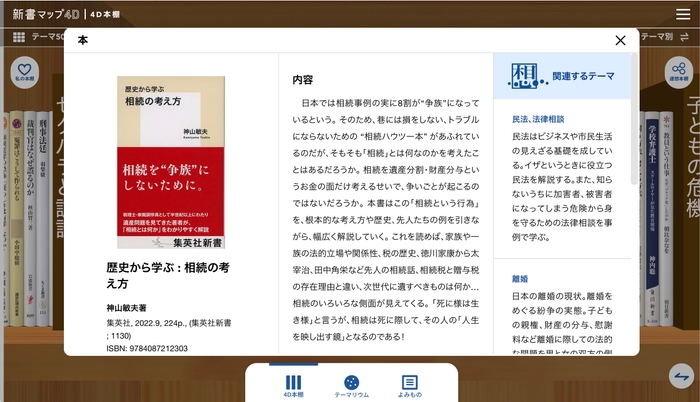Close the book detail dialog
Image resolution: width=700 pixels, height=402 pixels.
pos(620,40)
